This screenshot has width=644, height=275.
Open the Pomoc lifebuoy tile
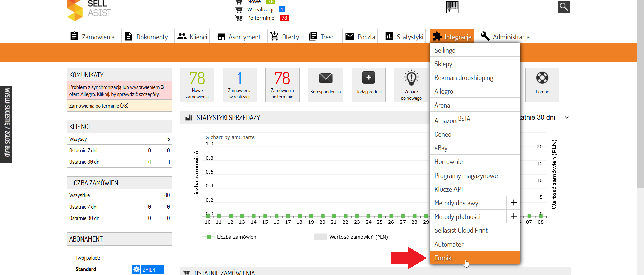point(542,85)
